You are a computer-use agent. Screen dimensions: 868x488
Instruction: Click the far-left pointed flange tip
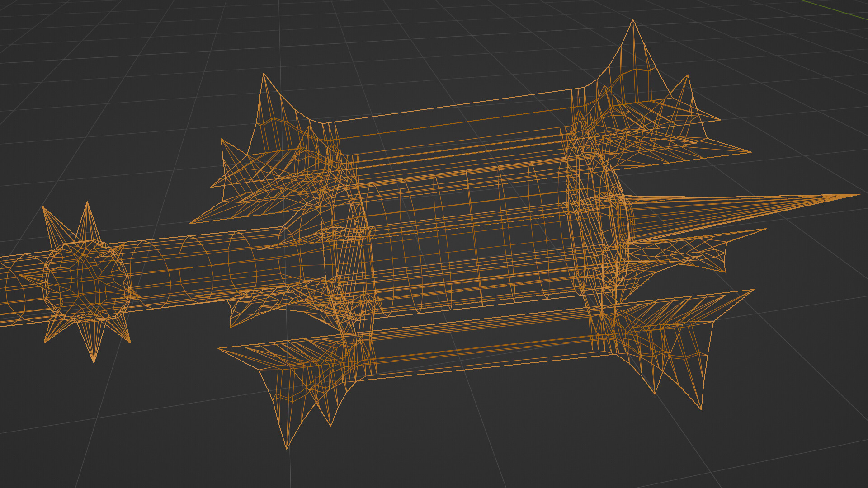190,223
